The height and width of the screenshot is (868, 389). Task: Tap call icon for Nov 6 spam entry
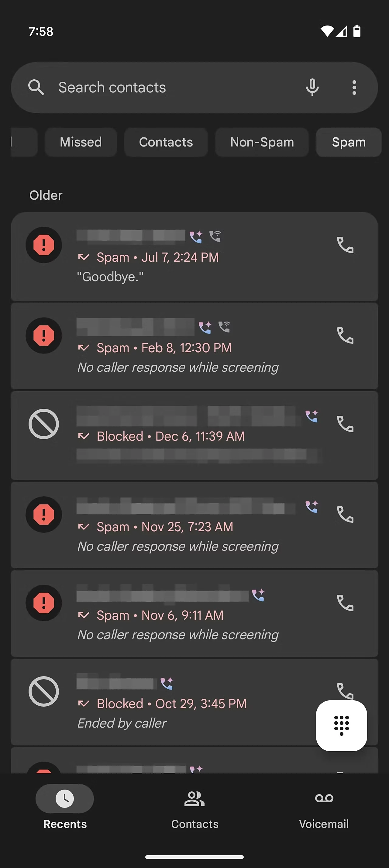click(x=345, y=603)
